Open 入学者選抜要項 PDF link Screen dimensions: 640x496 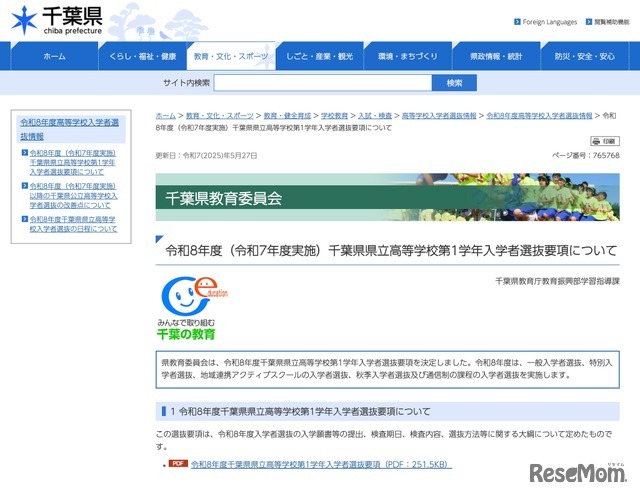(x=321, y=464)
